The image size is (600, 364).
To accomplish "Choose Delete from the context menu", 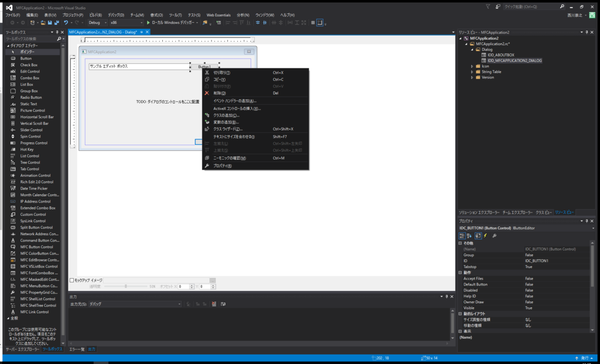I will click(x=255, y=93).
